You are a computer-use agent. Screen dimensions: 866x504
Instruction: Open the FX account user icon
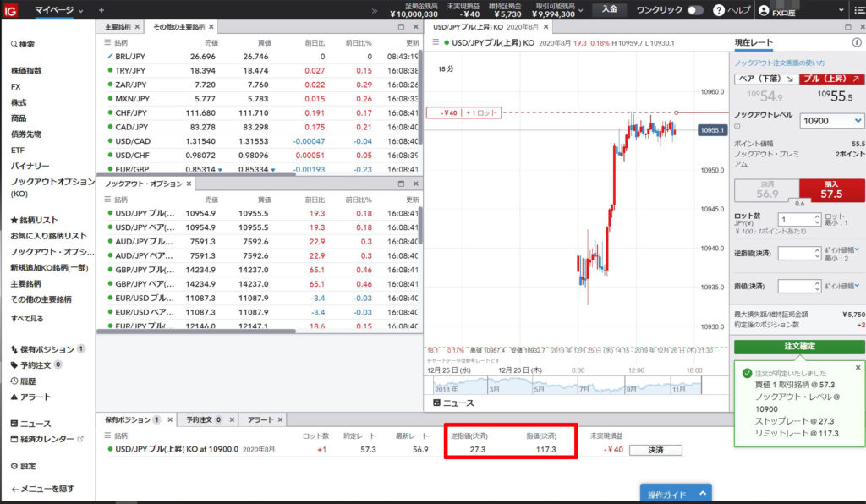coord(764,10)
